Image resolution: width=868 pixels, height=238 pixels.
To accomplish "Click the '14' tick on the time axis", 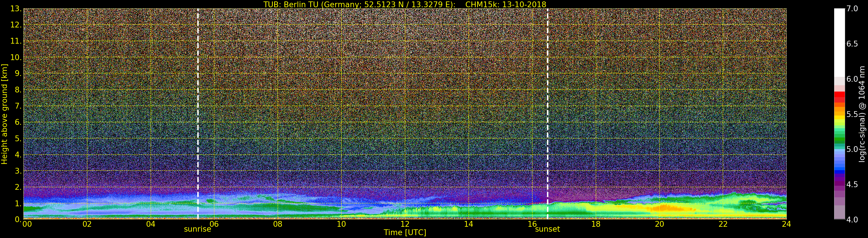I will pyautogui.click(x=469, y=224).
